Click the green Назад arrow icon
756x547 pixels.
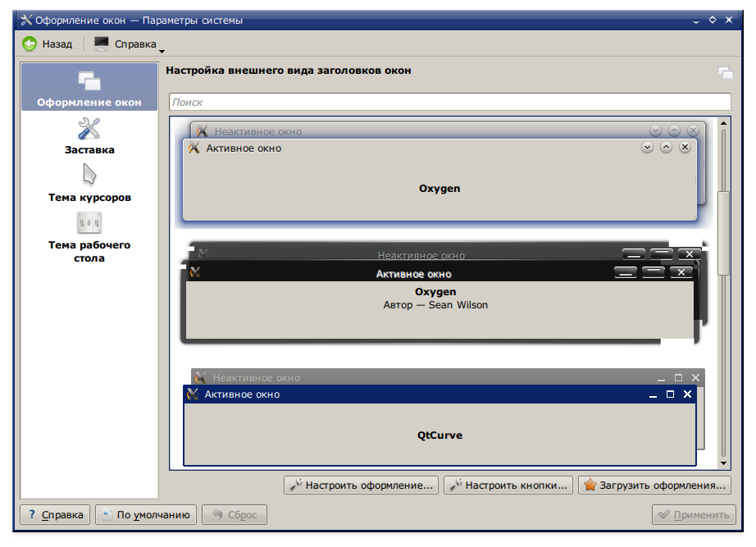coord(30,43)
